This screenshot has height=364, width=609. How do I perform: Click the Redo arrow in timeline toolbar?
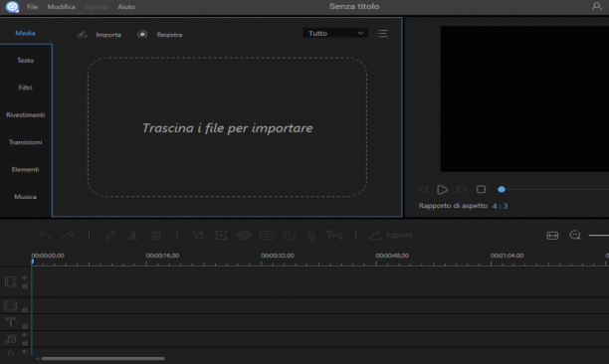[x=68, y=235]
